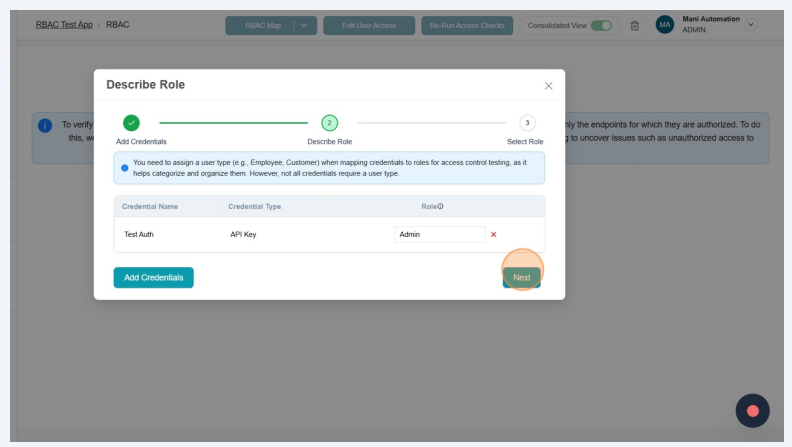The image size is (792, 447).
Task: Click the MA user avatar
Action: [x=665, y=24]
